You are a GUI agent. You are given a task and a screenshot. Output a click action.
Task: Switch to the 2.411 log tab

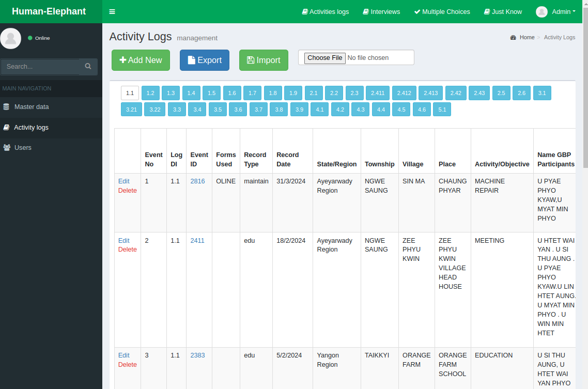tap(378, 93)
